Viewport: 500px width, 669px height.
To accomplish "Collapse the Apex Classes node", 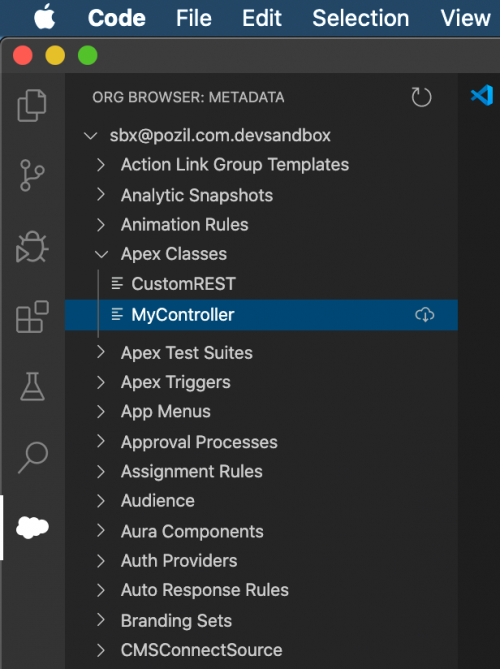I will coord(101,255).
